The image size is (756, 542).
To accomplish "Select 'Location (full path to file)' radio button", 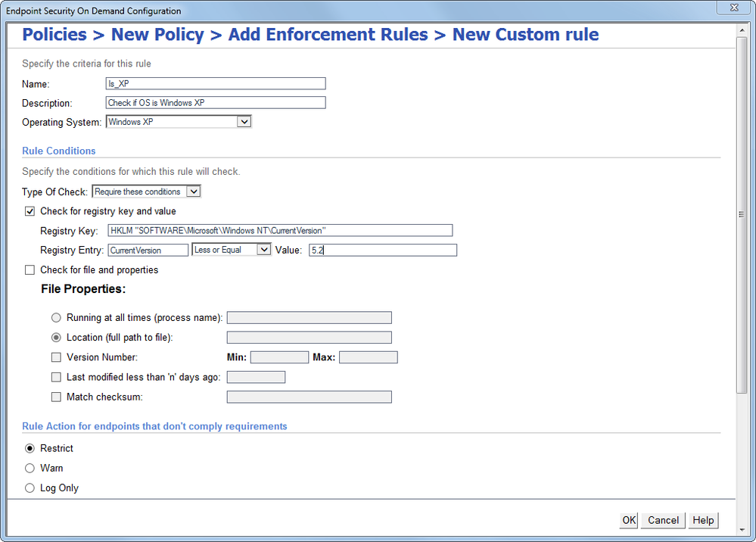I will [56, 338].
